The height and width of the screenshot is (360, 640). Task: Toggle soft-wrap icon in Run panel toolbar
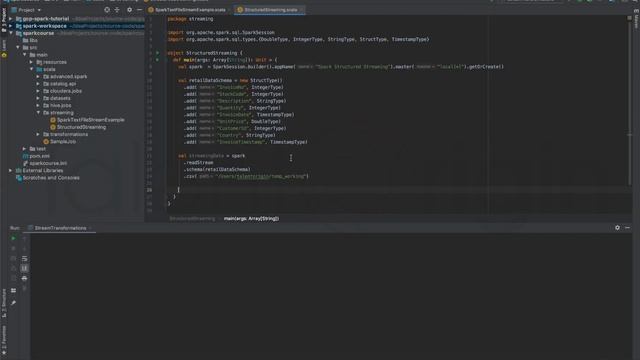click(24, 258)
